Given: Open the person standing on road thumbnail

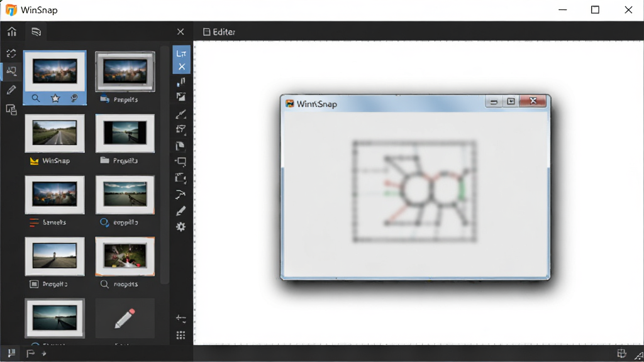Looking at the screenshot, I should pos(55,256).
